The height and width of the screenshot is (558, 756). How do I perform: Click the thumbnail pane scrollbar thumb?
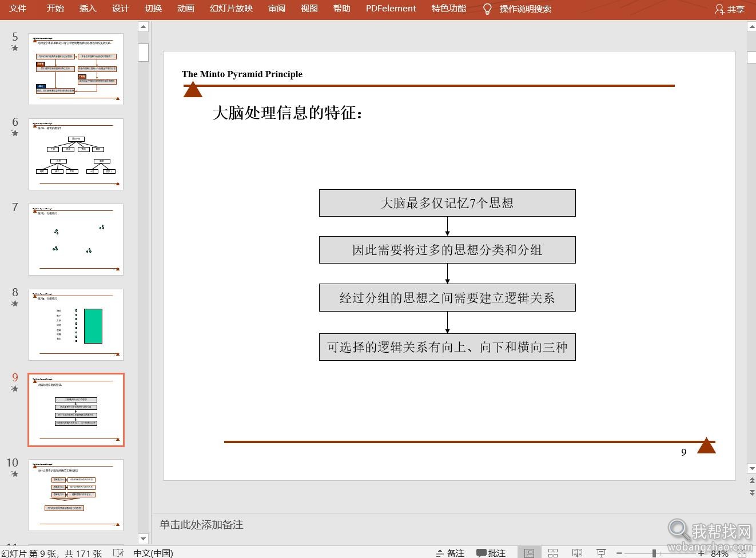click(x=144, y=53)
